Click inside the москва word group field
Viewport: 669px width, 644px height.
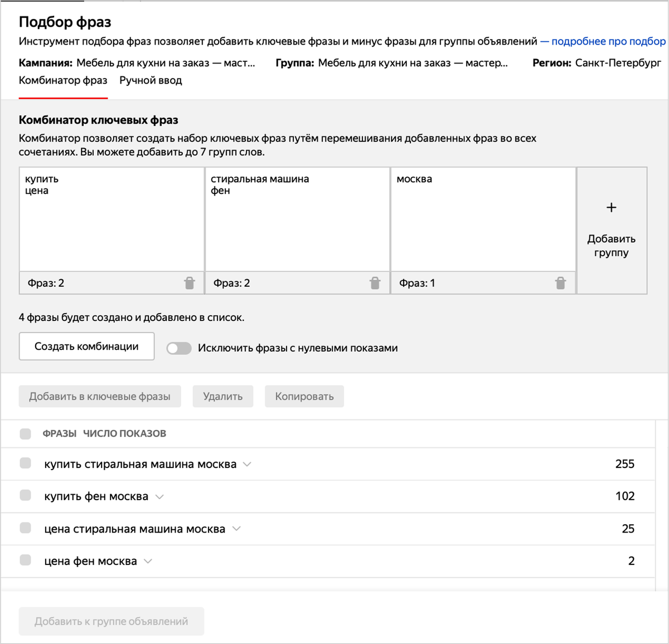(483, 223)
